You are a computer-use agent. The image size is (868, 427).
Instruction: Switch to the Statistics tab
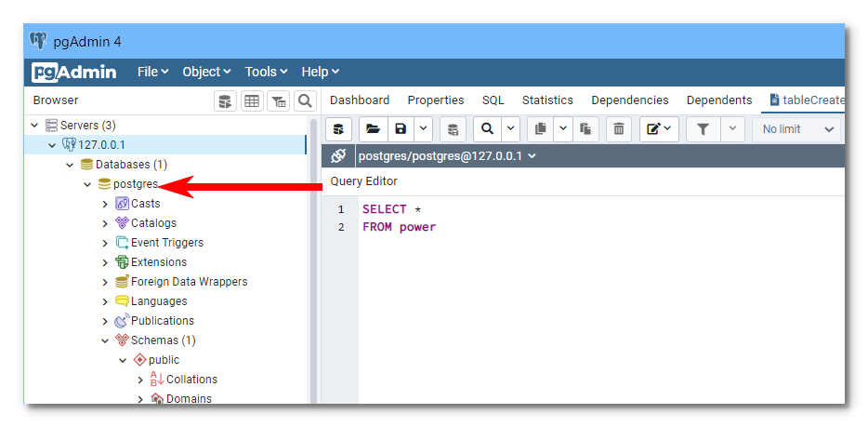(547, 100)
